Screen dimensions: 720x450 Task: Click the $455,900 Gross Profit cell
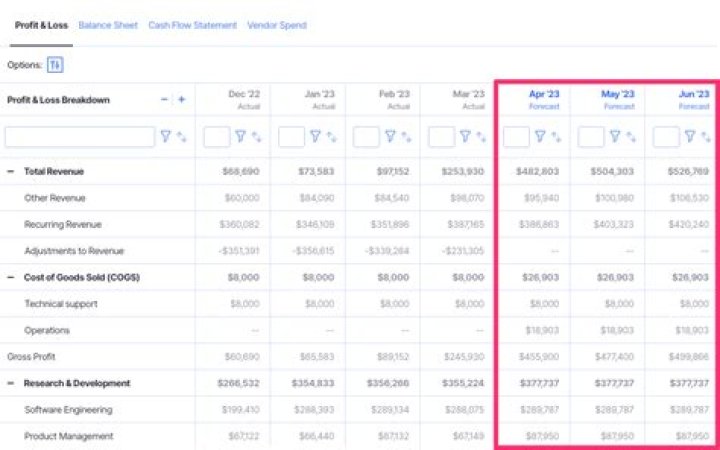click(539, 357)
